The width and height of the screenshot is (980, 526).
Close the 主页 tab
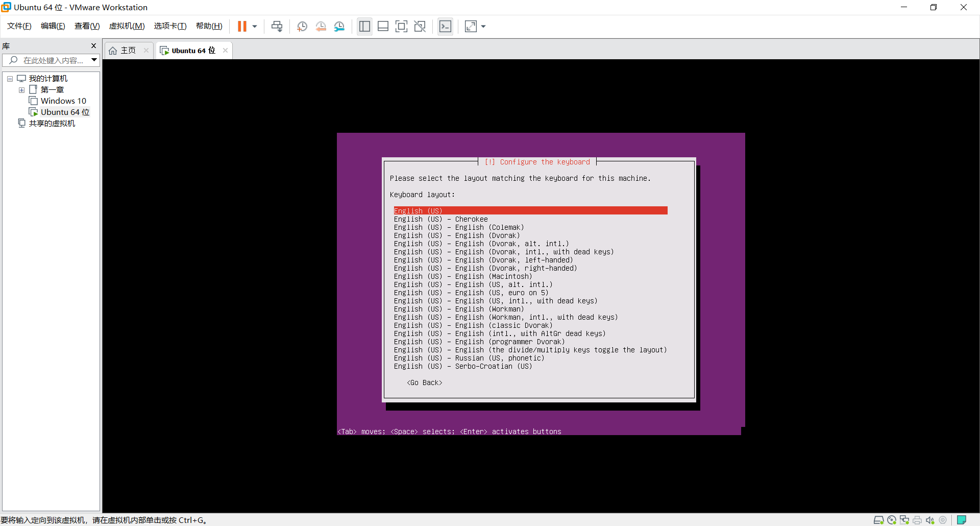click(x=146, y=50)
